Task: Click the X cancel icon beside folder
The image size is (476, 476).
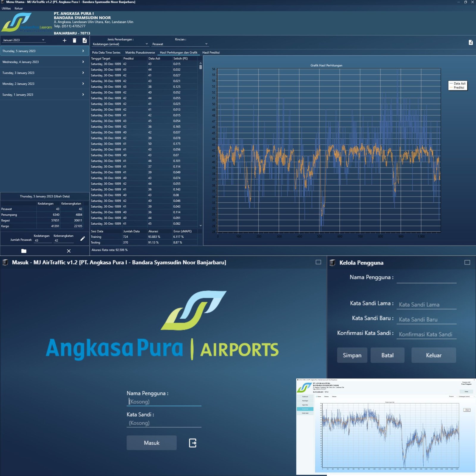Action: [69, 251]
